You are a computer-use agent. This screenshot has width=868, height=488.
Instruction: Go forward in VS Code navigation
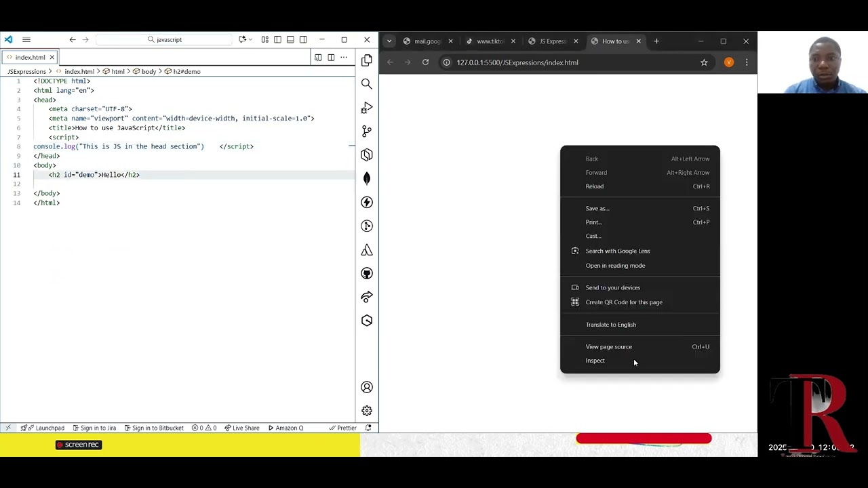pyautogui.click(x=85, y=40)
